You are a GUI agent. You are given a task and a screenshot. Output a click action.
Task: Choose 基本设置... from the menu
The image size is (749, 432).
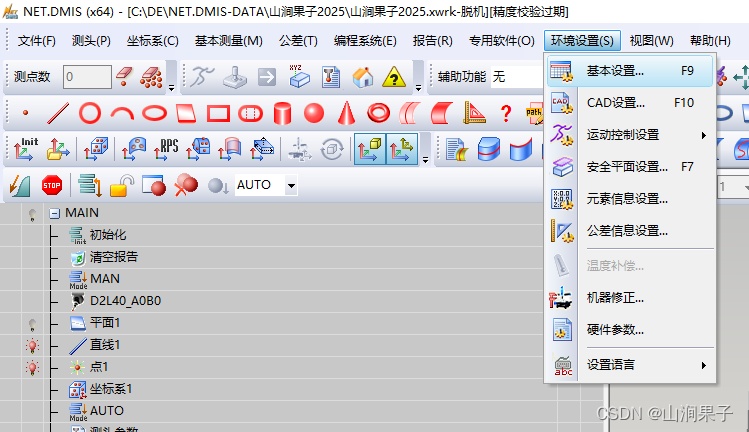click(x=630, y=71)
